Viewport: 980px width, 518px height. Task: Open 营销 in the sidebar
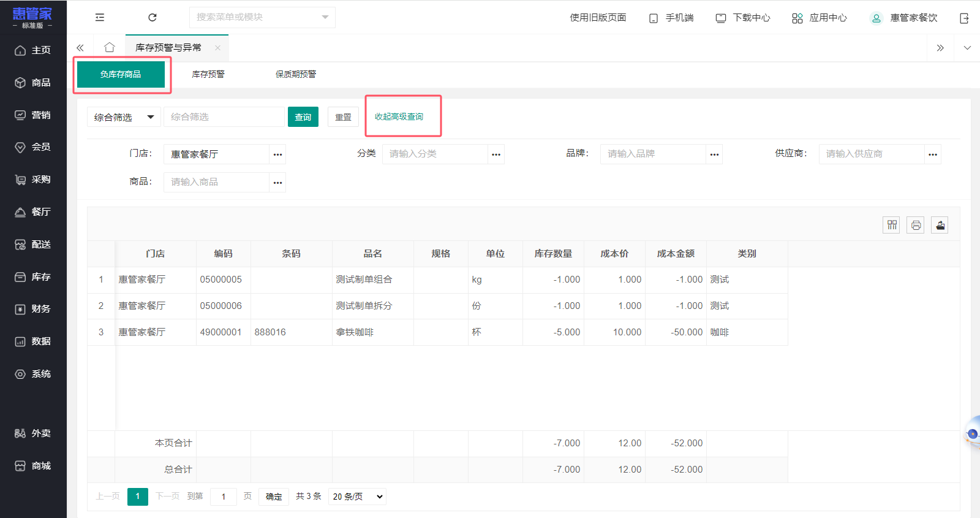tap(33, 115)
